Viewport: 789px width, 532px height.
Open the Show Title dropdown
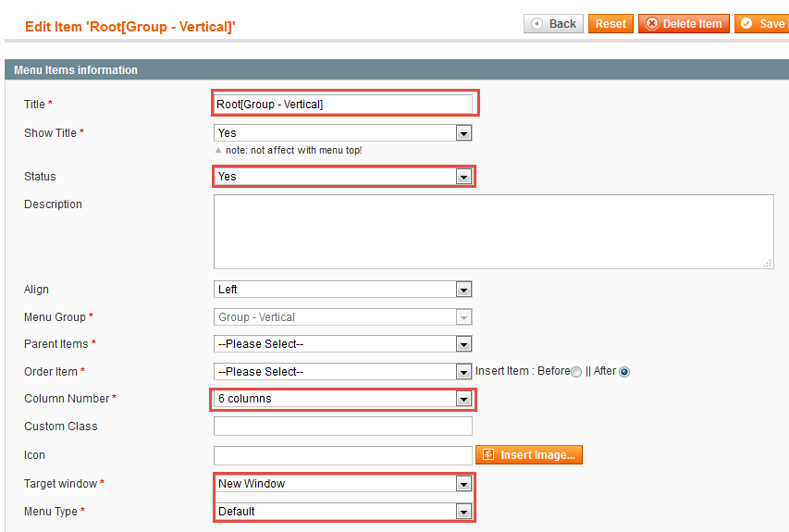[x=342, y=133]
